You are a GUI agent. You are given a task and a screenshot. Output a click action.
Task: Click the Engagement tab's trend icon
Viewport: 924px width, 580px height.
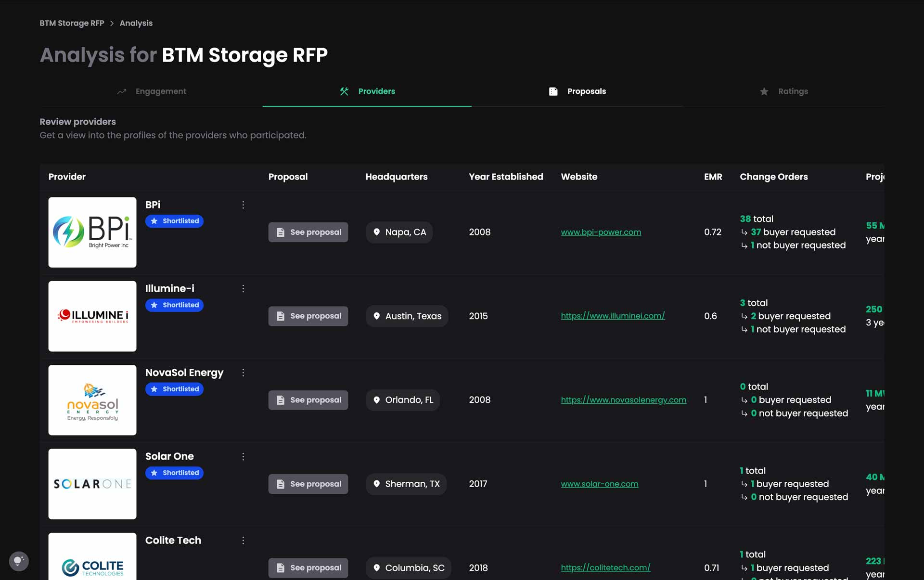tap(122, 91)
